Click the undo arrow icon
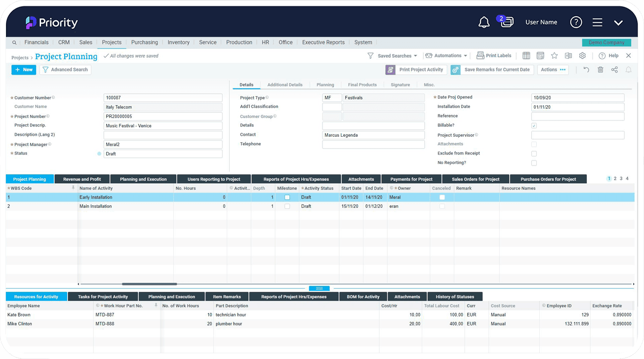This screenshot has height=359, width=644. [586, 70]
